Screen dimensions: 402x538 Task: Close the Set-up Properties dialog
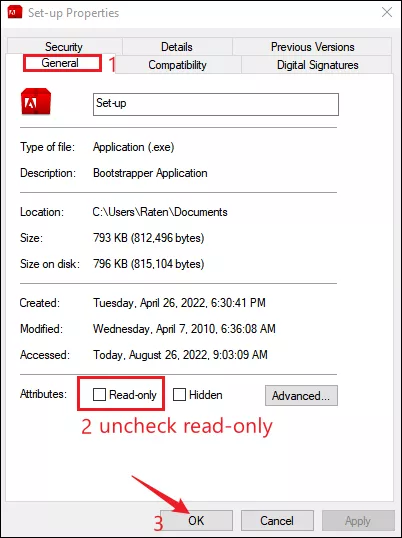point(387,13)
